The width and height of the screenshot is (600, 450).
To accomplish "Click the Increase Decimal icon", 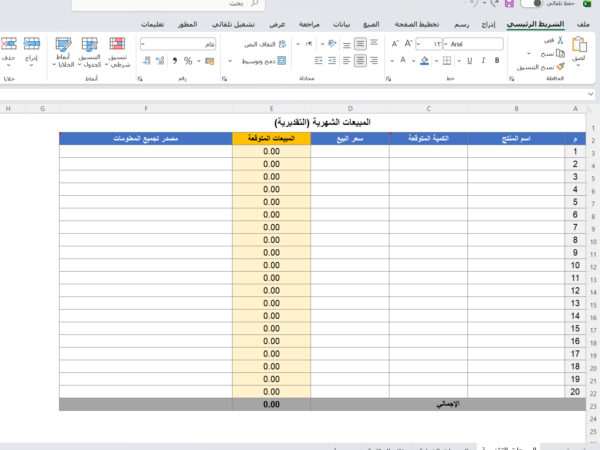I will click(160, 60).
